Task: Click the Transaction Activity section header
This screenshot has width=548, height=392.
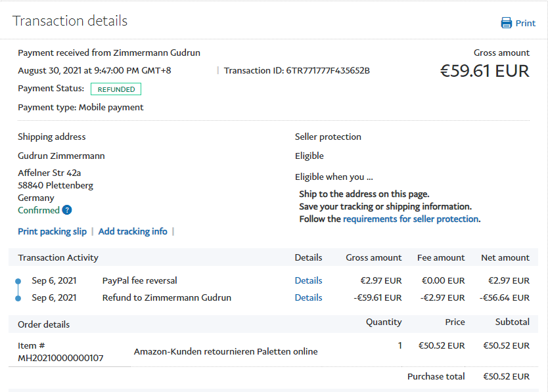Action: coord(58,257)
